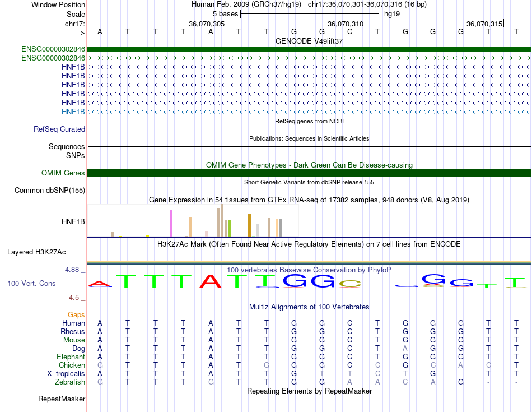Screen dimensions: 532x412
Task: Click the dark green OMIM Genes bar
Action: (x=309, y=173)
